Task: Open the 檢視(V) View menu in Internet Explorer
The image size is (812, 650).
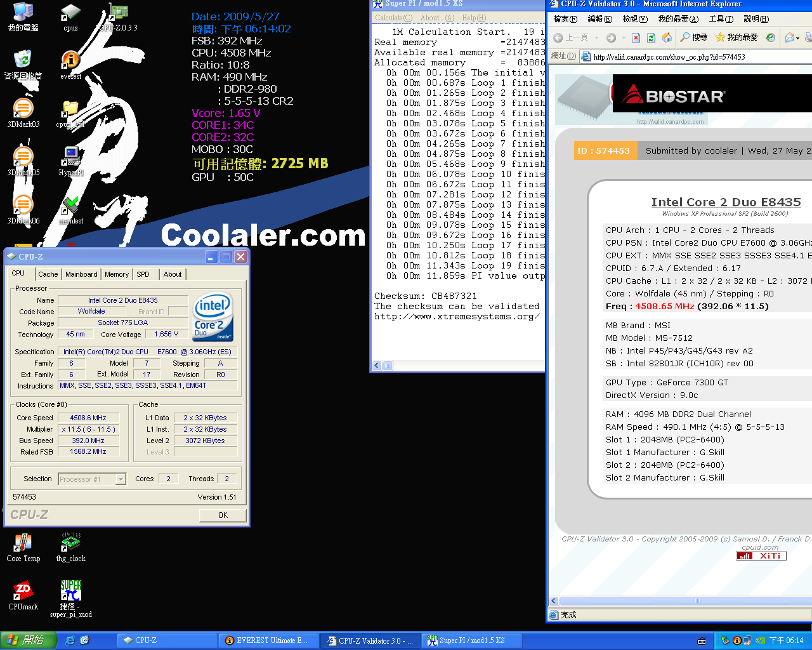Action: (x=635, y=19)
